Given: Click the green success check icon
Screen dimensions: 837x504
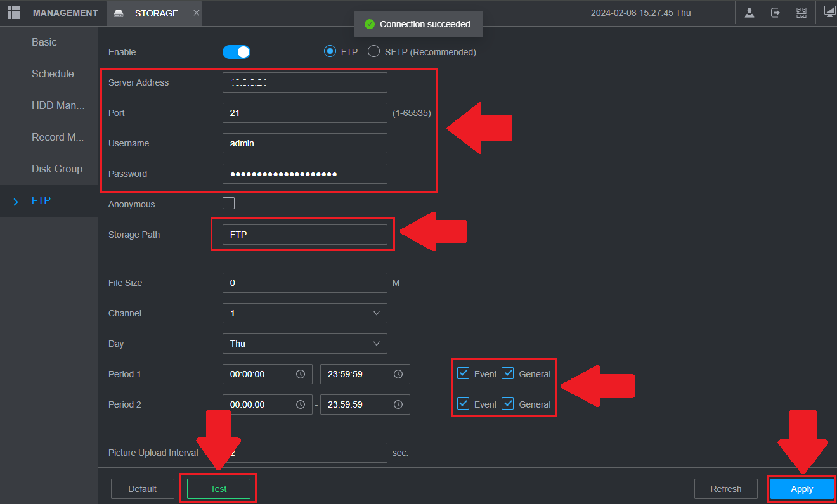Looking at the screenshot, I should coord(370,24).
